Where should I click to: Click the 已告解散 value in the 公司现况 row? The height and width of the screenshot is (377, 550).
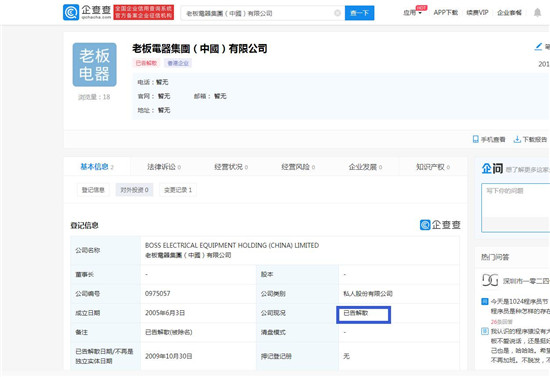point(355,313)
